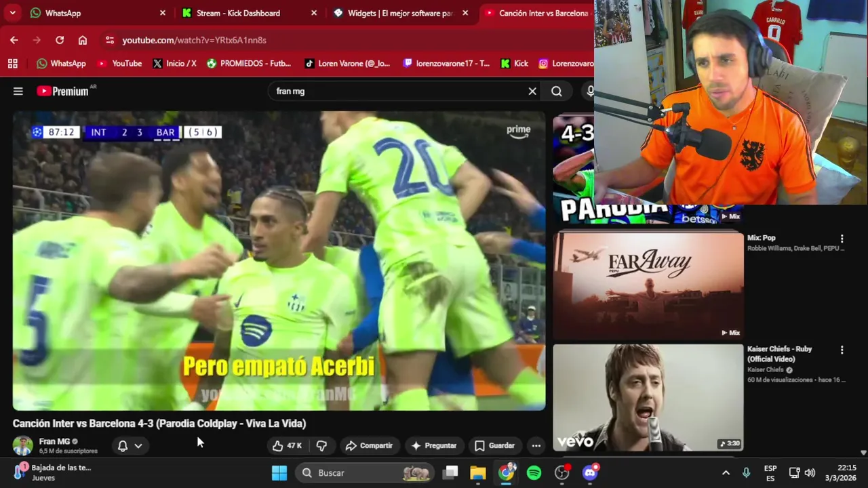
Task: Switch to the WhatsApp tab
Action: point(97,13)
